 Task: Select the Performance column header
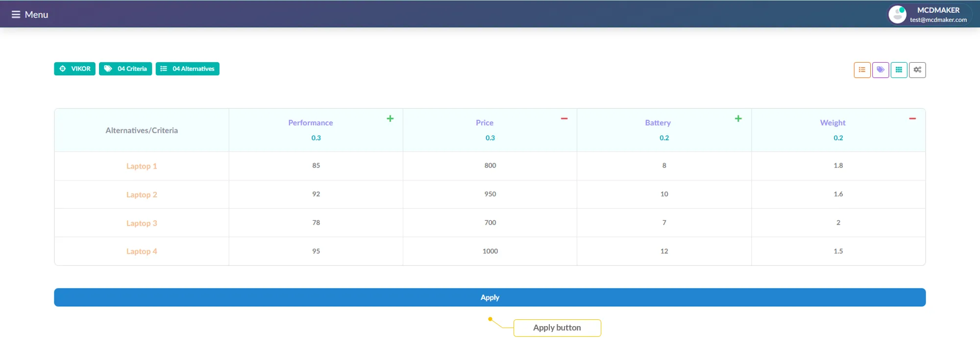[311, 123]
